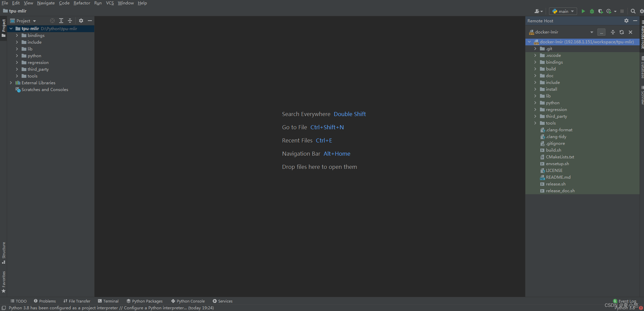Image resolution: width=644 pixels, height=311 pixels.
Task: Open the Structure side tool window tab
Action: [x=4, y=253]
